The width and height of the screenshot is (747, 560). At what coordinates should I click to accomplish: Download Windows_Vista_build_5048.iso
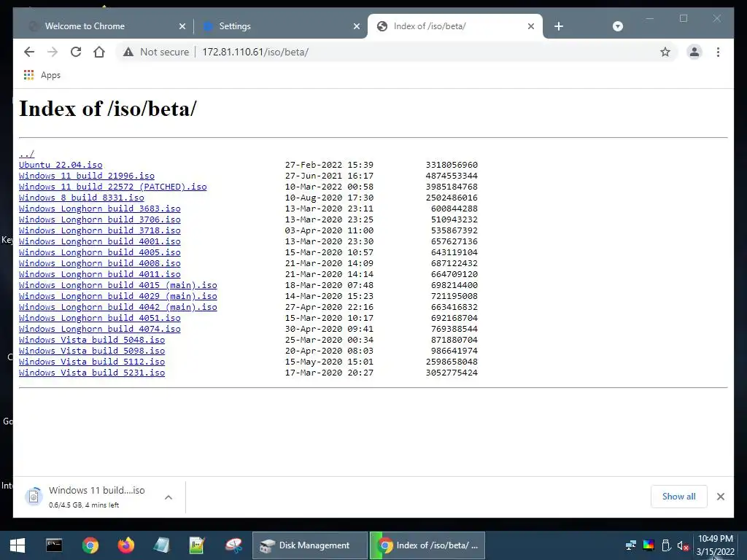click(x=92, y=340)
